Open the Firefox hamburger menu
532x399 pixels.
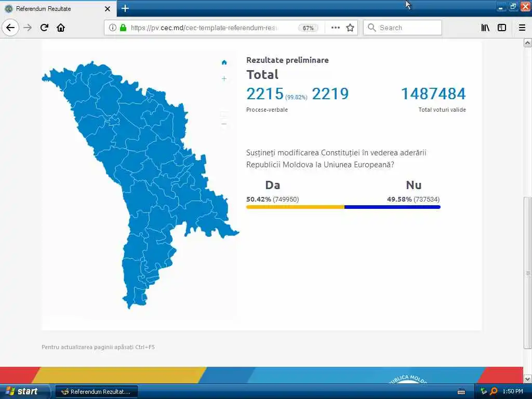tap(522, 28)
